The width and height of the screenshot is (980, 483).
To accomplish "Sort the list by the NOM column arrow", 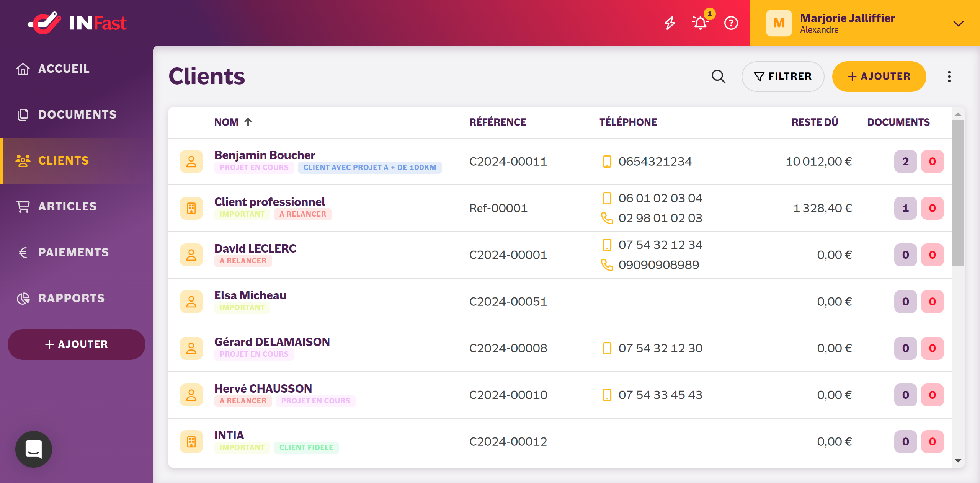I will pos(248,122).
